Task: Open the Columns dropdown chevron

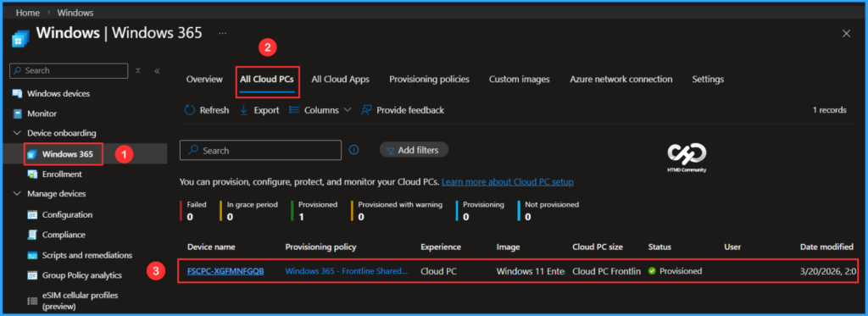Action: pyautogui.click(x=348, y=110)
